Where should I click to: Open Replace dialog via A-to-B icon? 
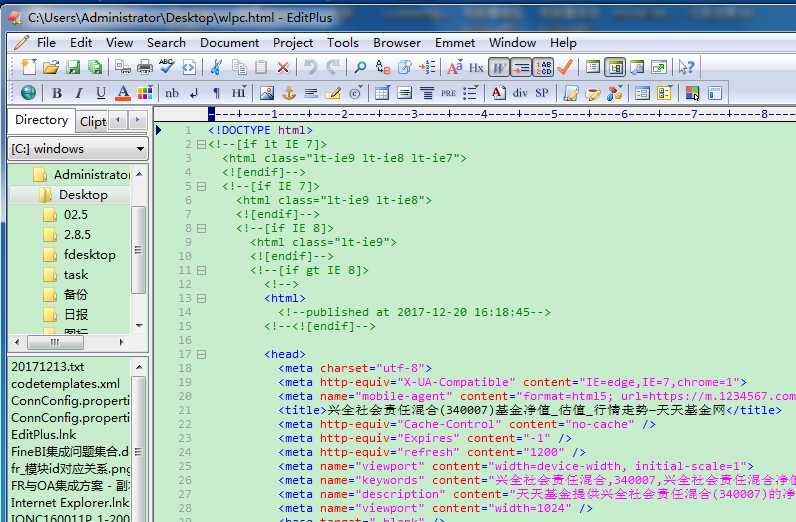[382, 67]
